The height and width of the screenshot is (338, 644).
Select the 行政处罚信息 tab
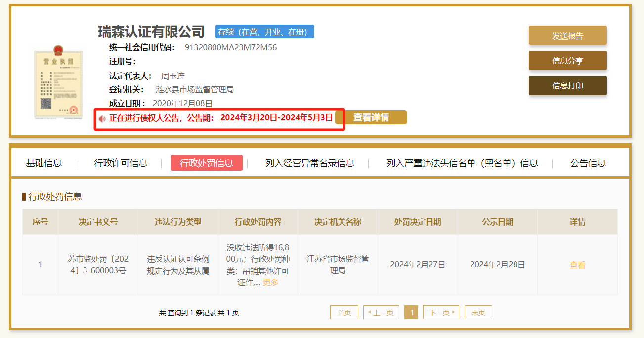coord(206,163)
